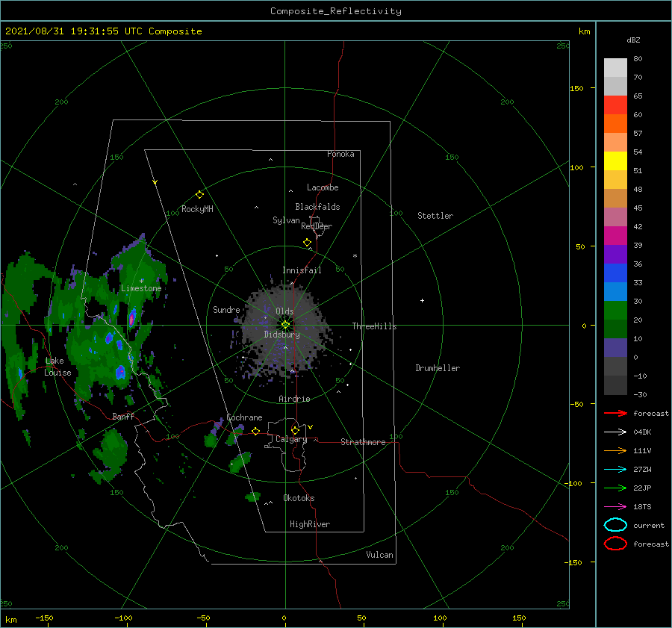The height and width of the screenshot is (628, 672).
Task: Click the intense pink storm core below Limestone
Action: coord(132,319)
